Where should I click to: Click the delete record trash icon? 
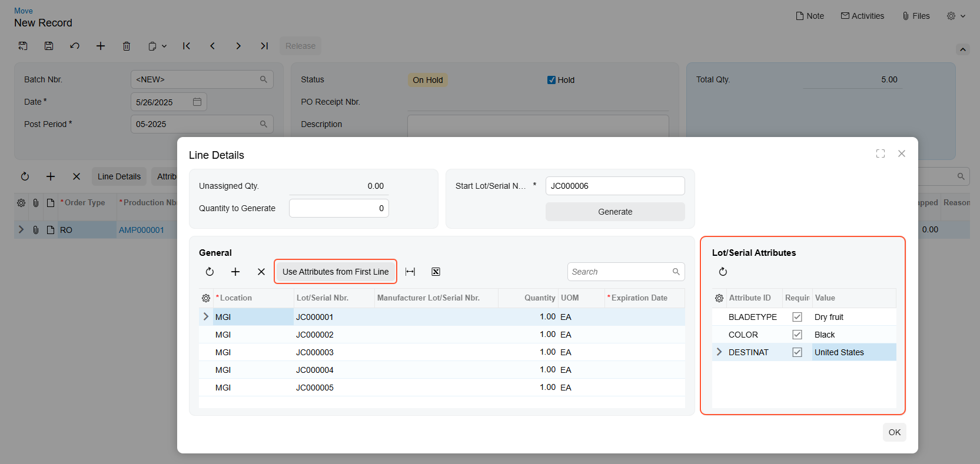127,46
